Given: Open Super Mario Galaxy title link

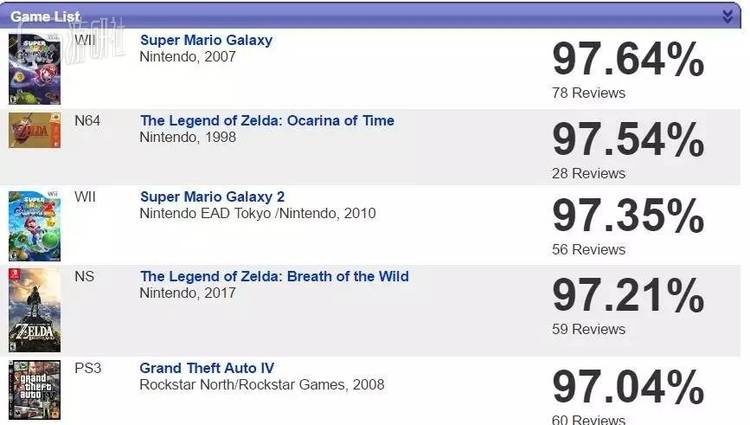Looking at the screenshot, I should (x=206, y=40).
